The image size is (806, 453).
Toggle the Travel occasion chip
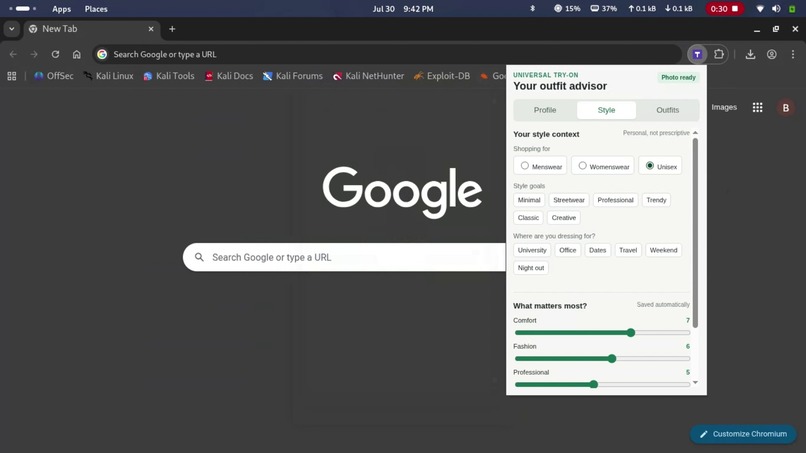[628, 250]
